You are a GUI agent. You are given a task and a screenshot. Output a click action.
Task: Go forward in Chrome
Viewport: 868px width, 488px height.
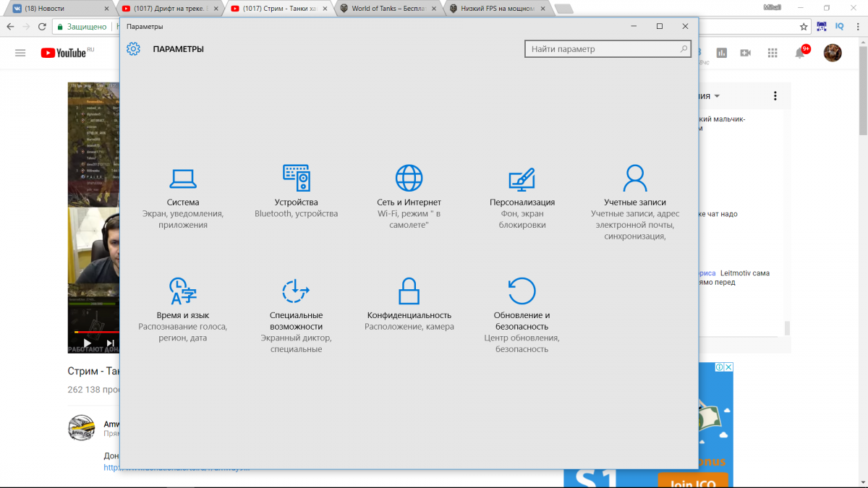[27, 26]
